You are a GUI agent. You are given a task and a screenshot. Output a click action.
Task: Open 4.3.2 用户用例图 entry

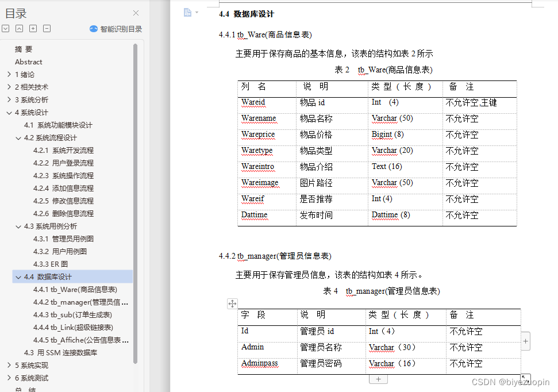click(60, 251)
